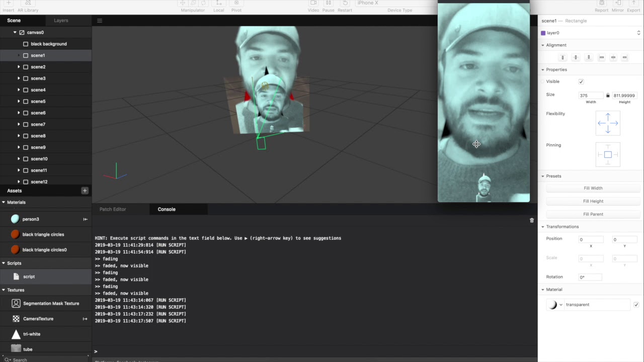Toggle the transparent material checkbox
Image resolution: width=644 pixels, height=362 pixels.
[636, 305]
